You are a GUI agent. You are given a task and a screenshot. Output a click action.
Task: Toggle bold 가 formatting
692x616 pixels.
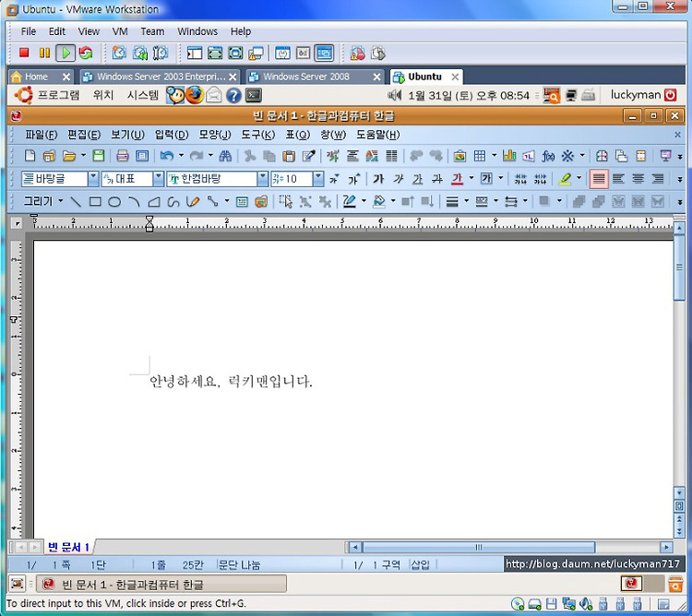(x=378, y=179)
